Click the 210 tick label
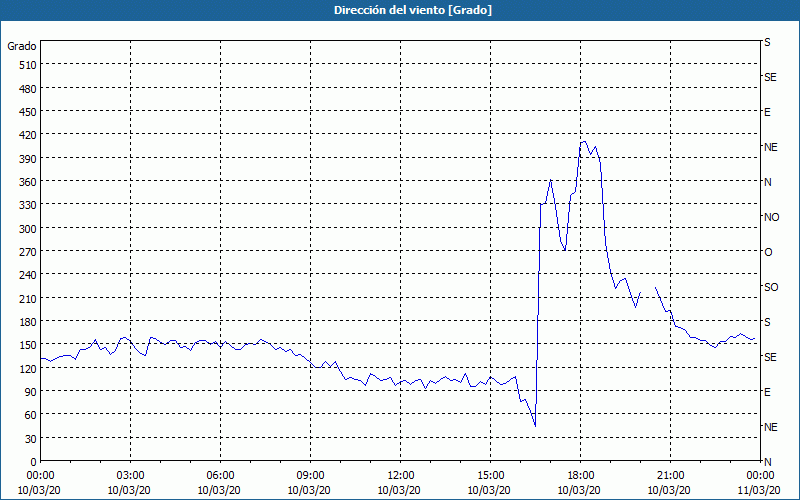 tap(29, 299)
